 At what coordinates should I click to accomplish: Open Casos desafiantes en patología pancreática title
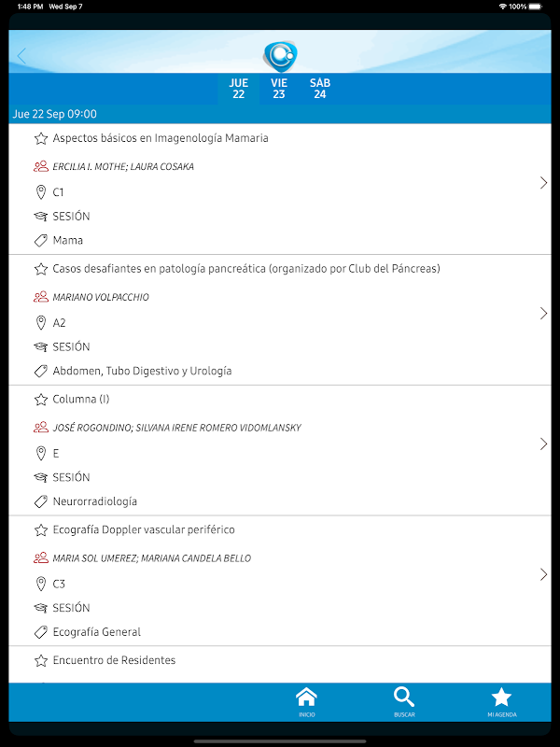tap(246, 269)
